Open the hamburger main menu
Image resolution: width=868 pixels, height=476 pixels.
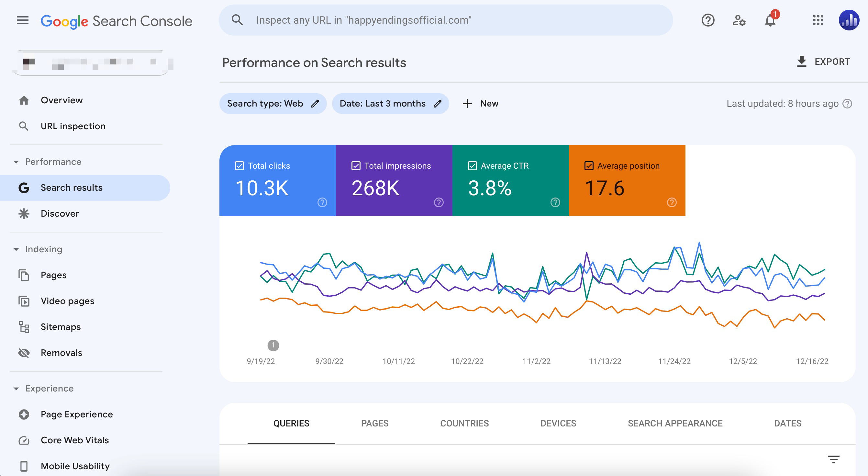pyautogui.click(x=23, y=20)
